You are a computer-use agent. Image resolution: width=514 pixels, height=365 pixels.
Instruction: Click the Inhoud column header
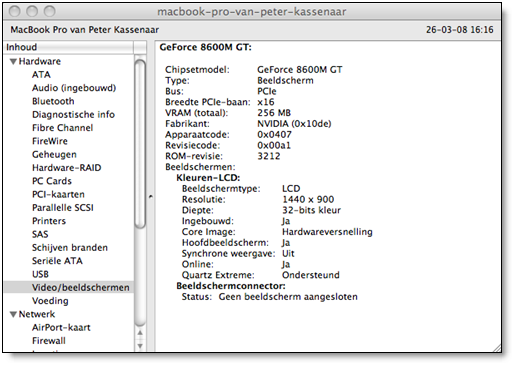pyautogui.click(x=69, y=47)
